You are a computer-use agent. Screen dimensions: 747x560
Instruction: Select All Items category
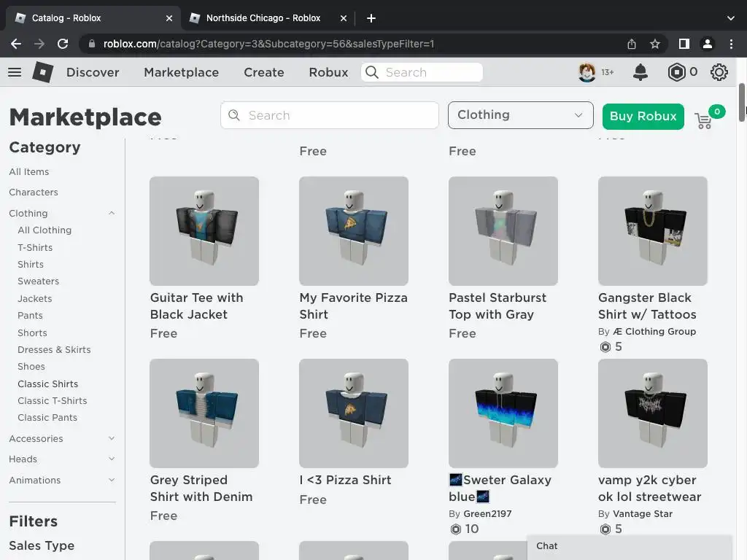29,171
